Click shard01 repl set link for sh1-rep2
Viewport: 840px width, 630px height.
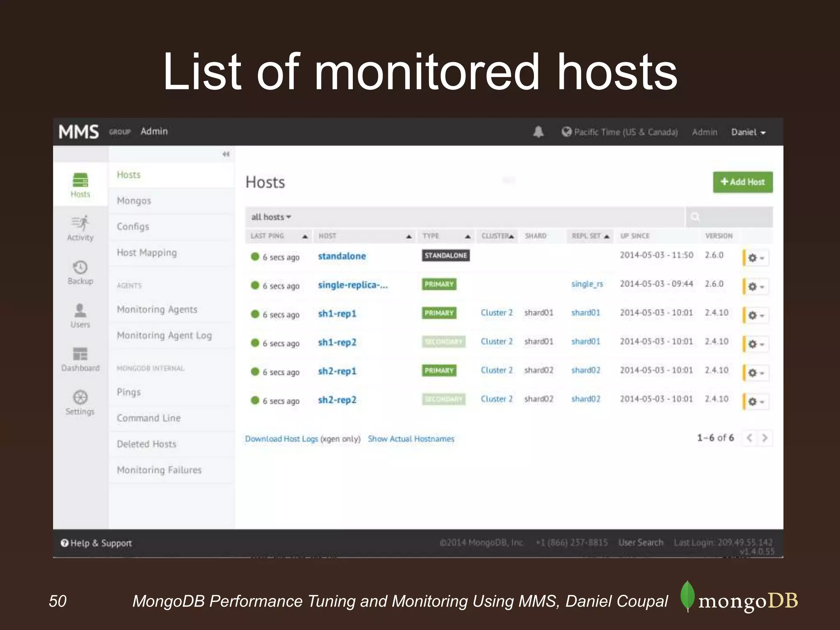pyautogui.click(x=586, y=341)
